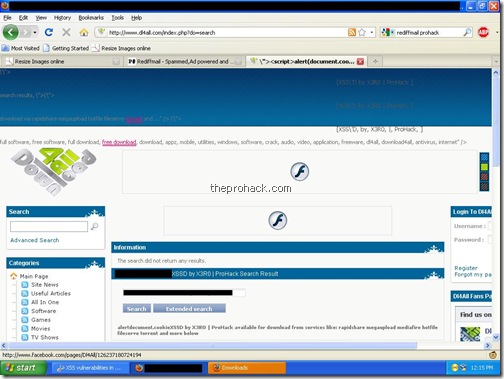Stop loading with the X icon
Screen dimensions: 504x379
[66, 32]
